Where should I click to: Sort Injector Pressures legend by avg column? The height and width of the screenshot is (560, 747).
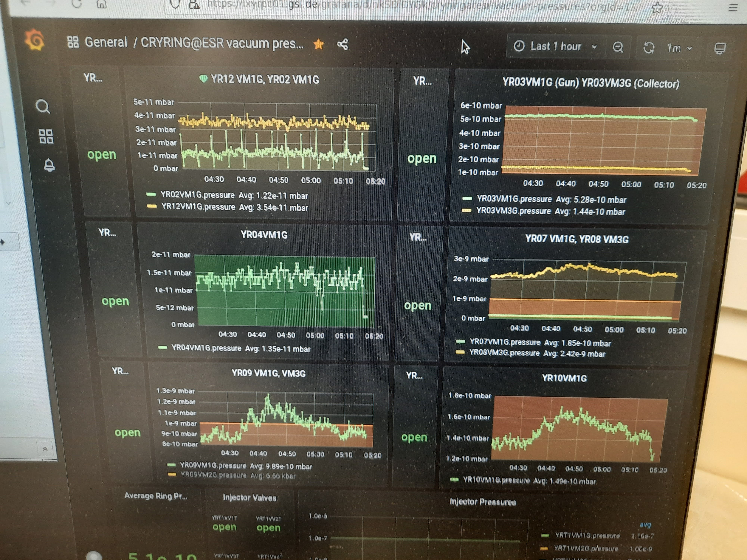pos(645,525)
